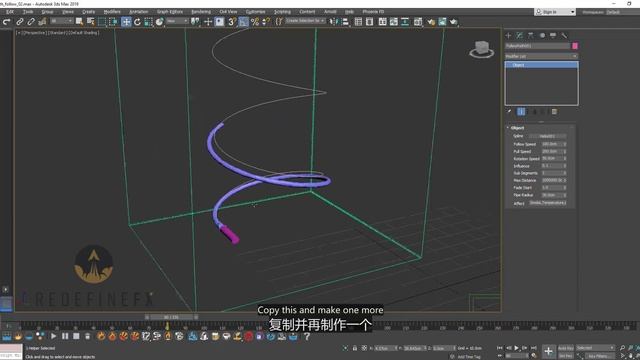Click the Render Production teapot icon
The image size is (640, 360).
point(453,22)
